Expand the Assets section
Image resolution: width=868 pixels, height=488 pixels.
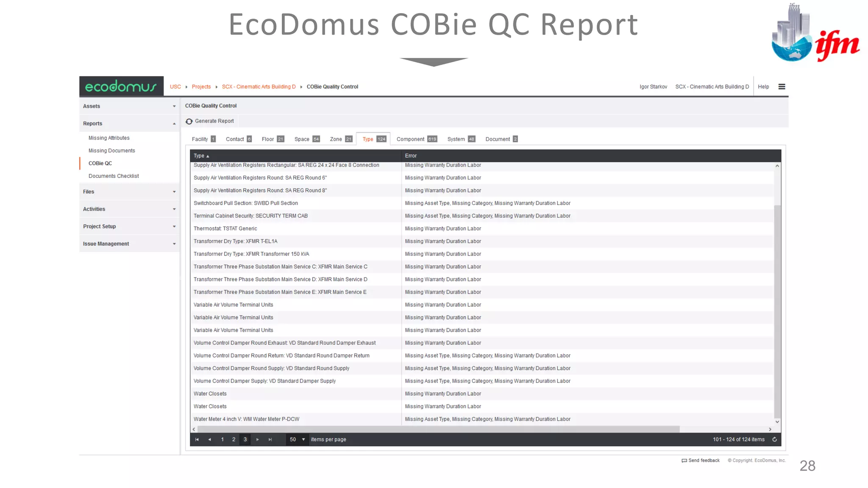(x=129, y=106)
